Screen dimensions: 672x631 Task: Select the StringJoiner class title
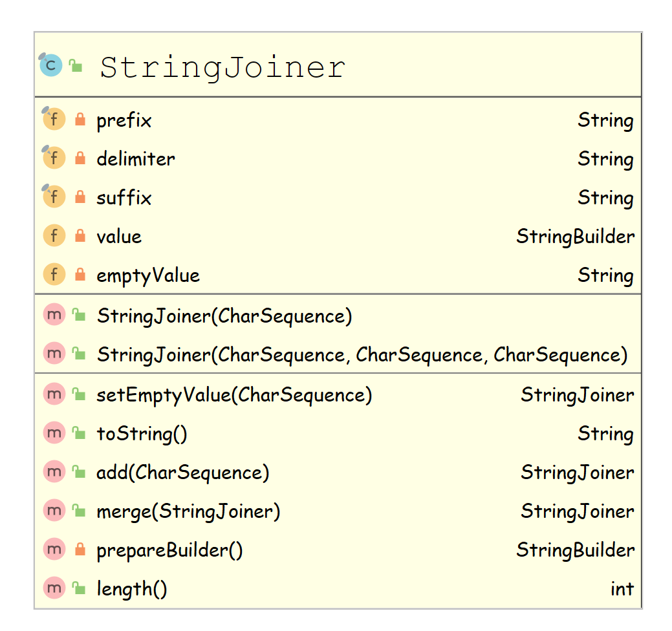pyautogui.click(x=222, y=67)
